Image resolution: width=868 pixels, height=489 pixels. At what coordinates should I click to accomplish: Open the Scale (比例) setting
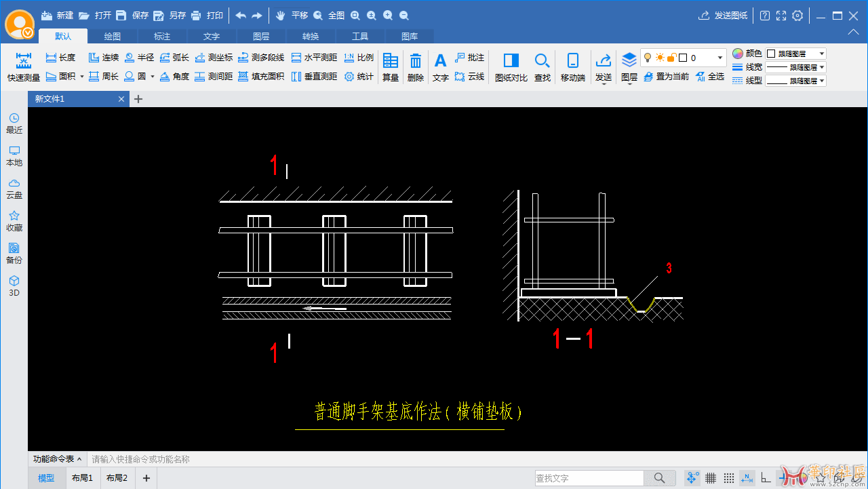point(359,58)
